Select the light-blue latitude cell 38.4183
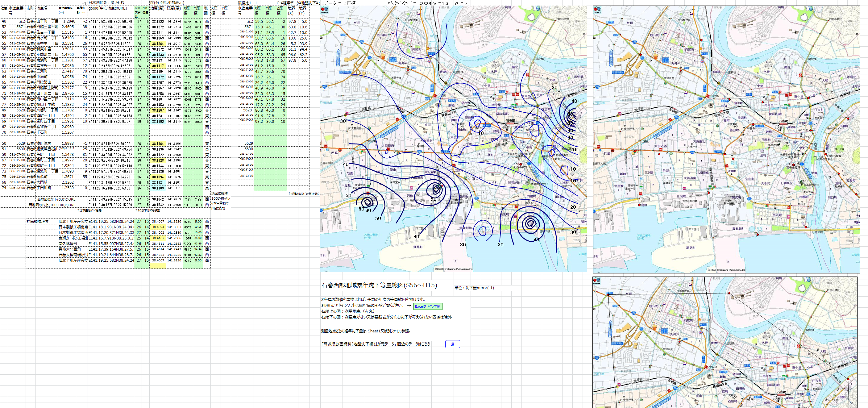 tap(158, 188)
